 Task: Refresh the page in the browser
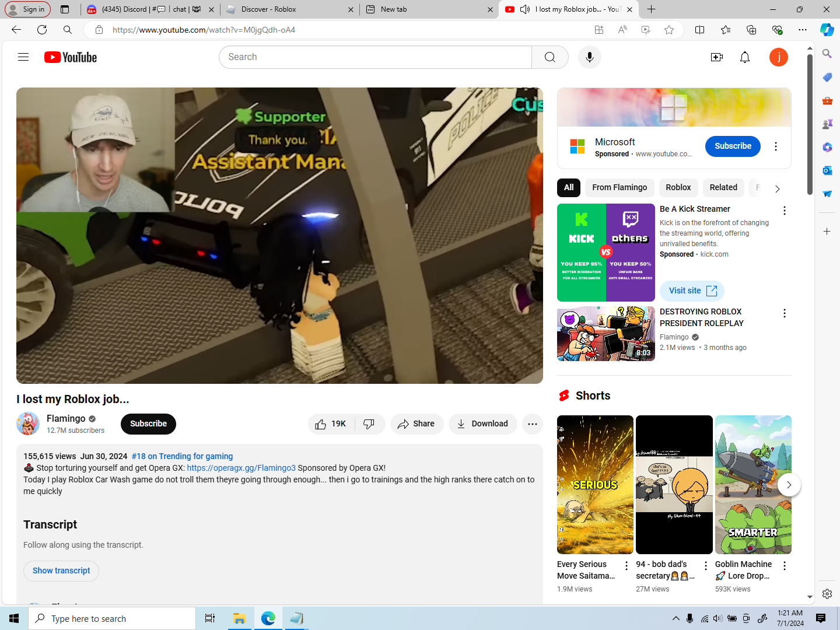[42, 30]
